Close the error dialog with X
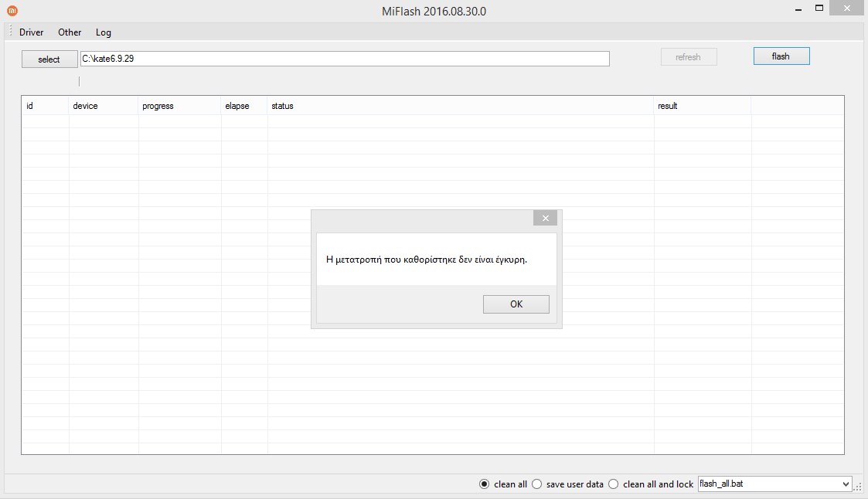Screen dimensions: 868x499 545,218
